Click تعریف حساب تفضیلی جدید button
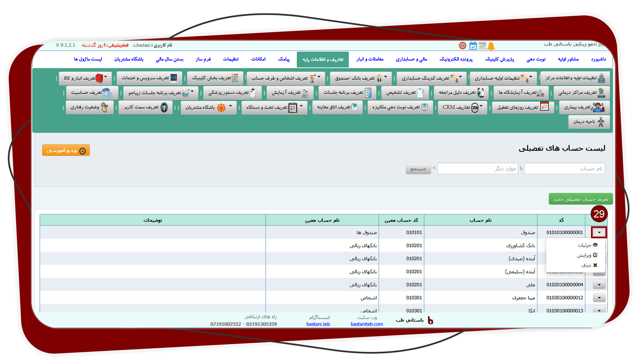Screen dimensions: 644x362 (581, 199)
